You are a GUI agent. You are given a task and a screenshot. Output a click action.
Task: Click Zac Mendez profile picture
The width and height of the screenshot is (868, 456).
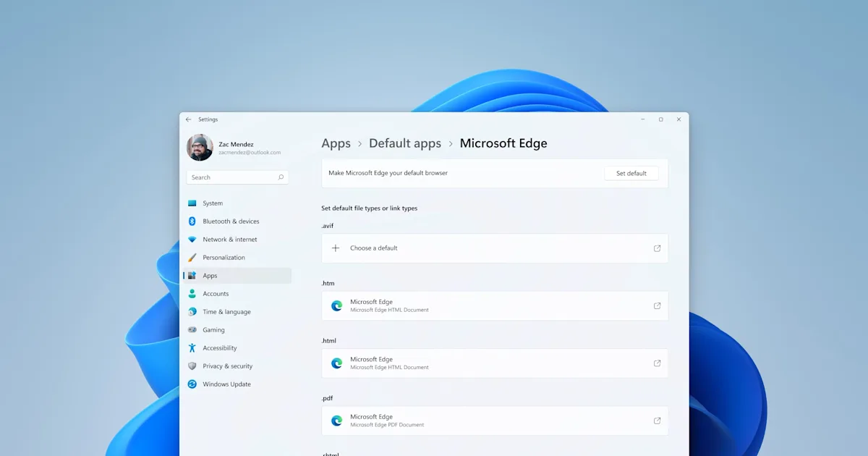click(200, 148)
